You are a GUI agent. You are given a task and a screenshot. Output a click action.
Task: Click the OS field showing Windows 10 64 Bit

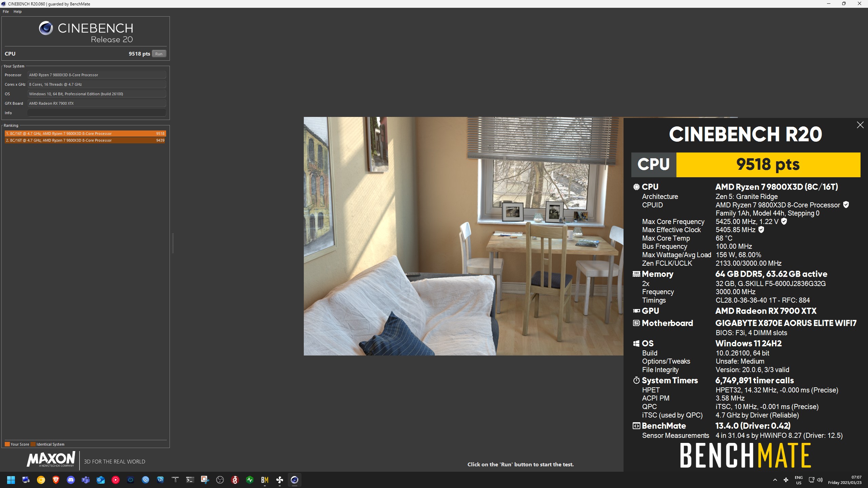click(97, 94)
